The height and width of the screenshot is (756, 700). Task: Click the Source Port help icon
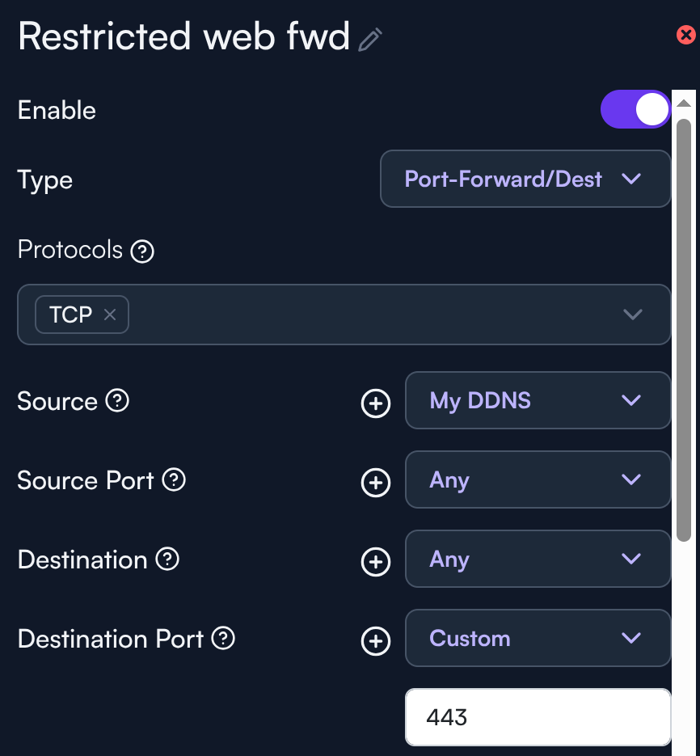click(x=174, y=479)
